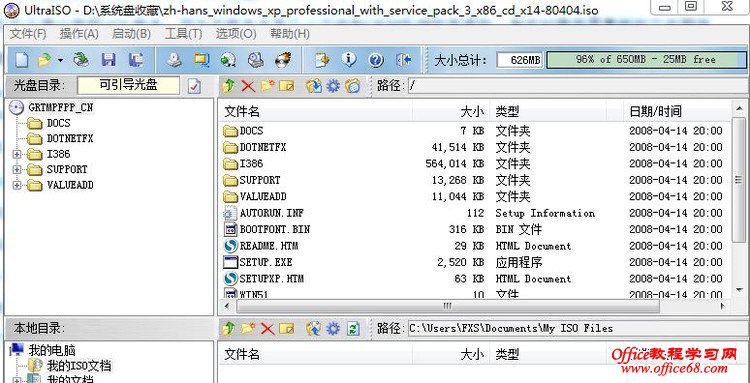Open the dropdown arrow beside Open icon
750x383 pixels.
pos(60,60)
